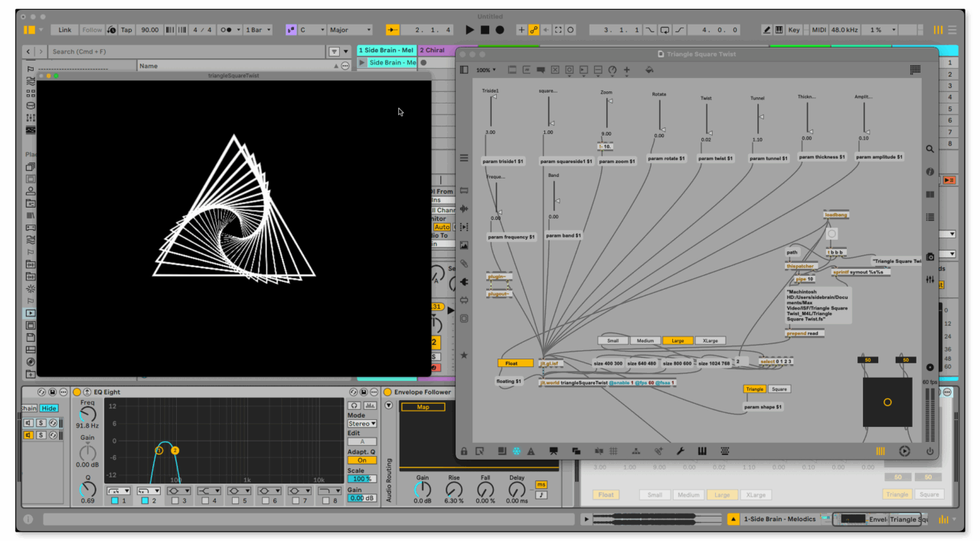Toggle Ableton's draw mode pencil icon
The image size is (980, 541).
766,30
